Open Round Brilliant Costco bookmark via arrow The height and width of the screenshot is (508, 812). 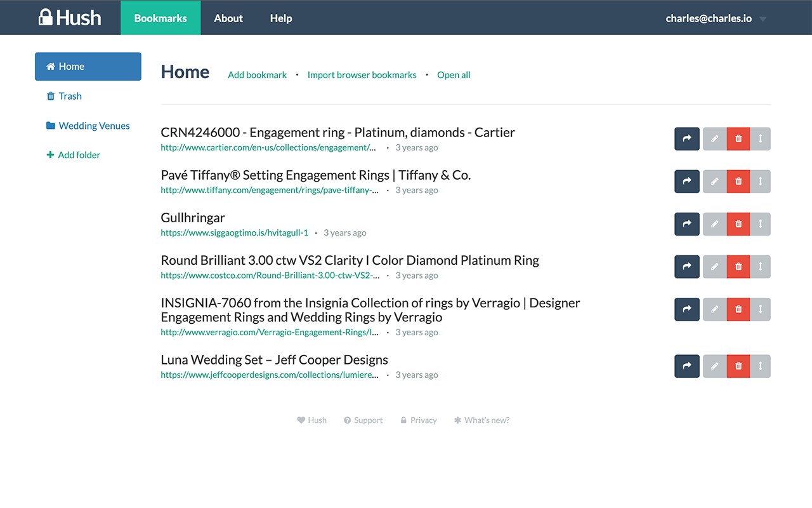687,266
